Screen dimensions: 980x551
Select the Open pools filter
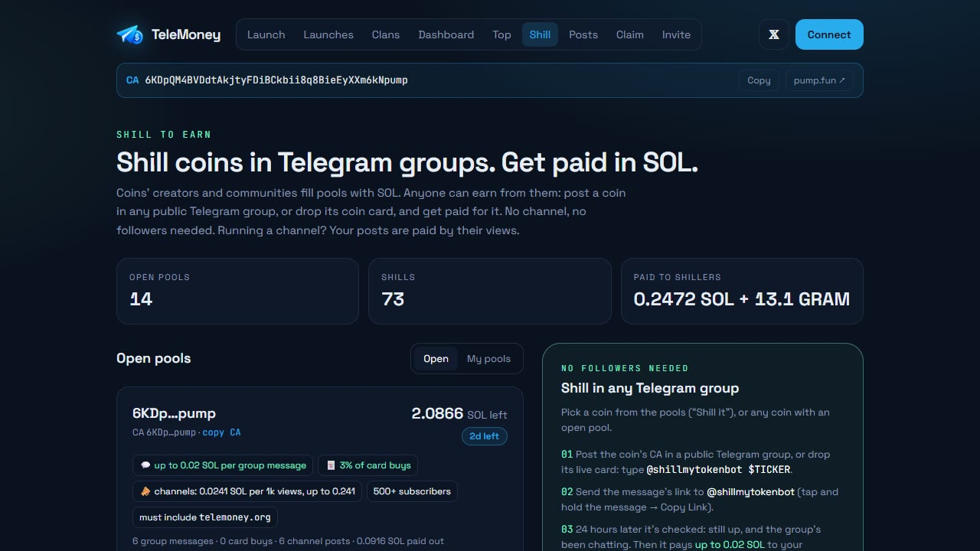(436, 359)
